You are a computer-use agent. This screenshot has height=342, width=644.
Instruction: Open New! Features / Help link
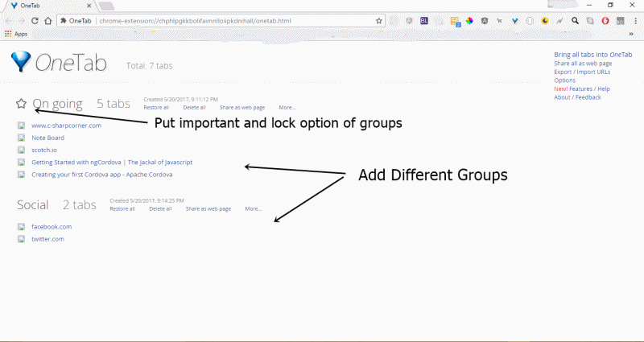point(582,89)
